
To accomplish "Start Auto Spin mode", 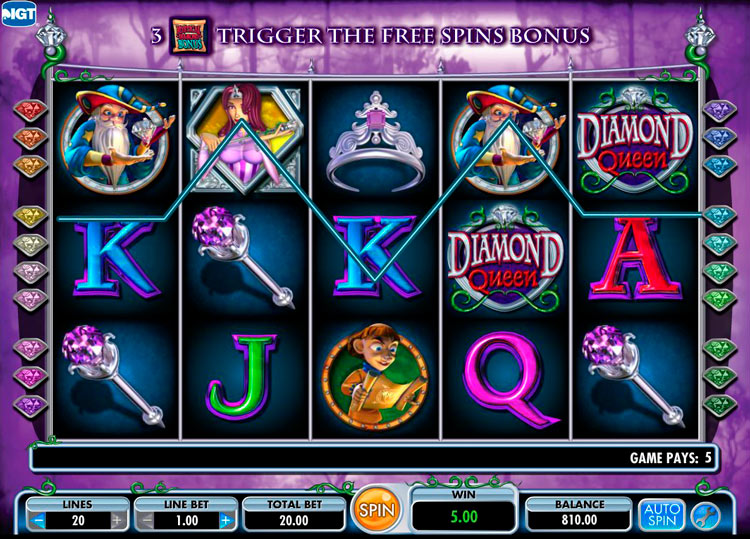I will pyautogui.click(x=662, y=515).
